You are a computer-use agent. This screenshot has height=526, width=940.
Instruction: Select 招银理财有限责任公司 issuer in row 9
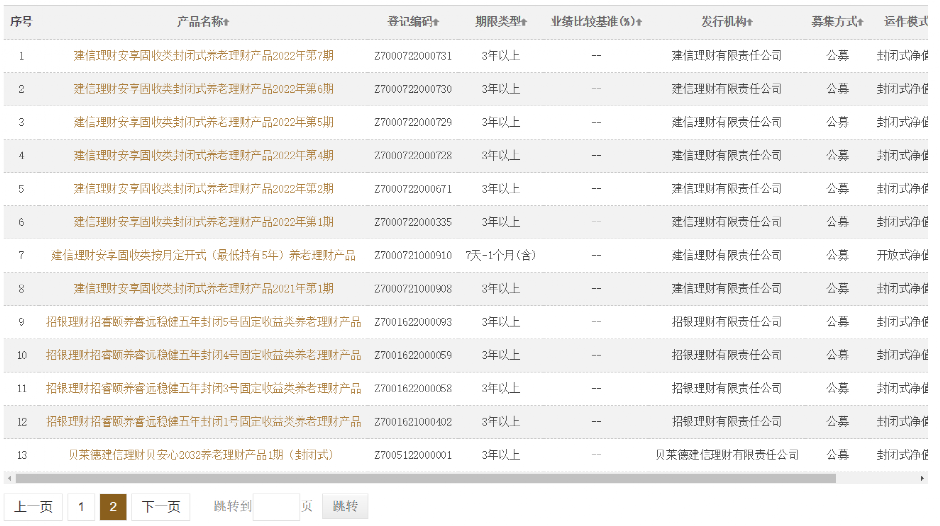(x=727, y=322)
